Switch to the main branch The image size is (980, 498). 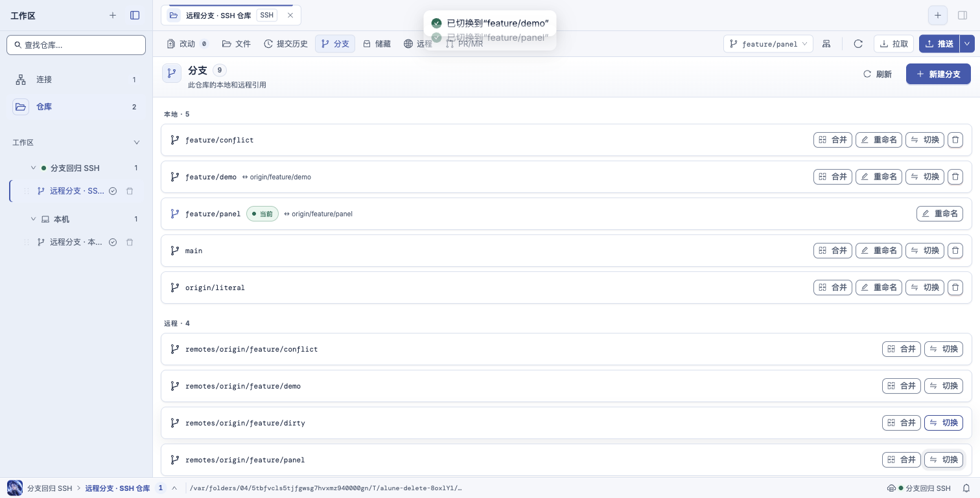tap(925, 251)
